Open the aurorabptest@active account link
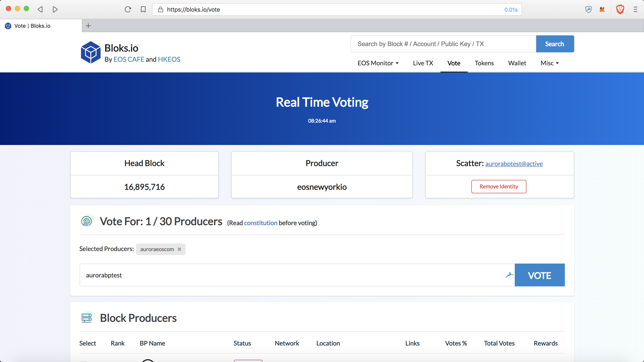This screenshot has width=644, height=362. pos(514,164)
